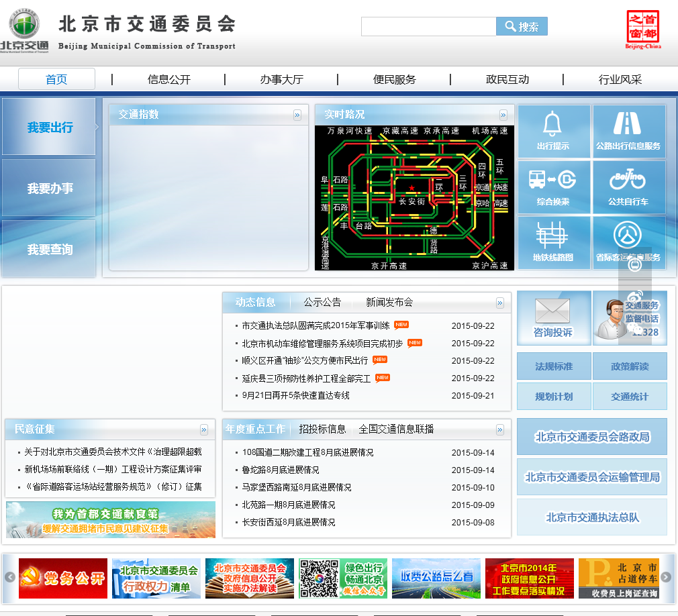The width and height of the screenshot is (678, 616).
Task: Open 省际客运信息服务 icon tile
Action: [629, 243]
